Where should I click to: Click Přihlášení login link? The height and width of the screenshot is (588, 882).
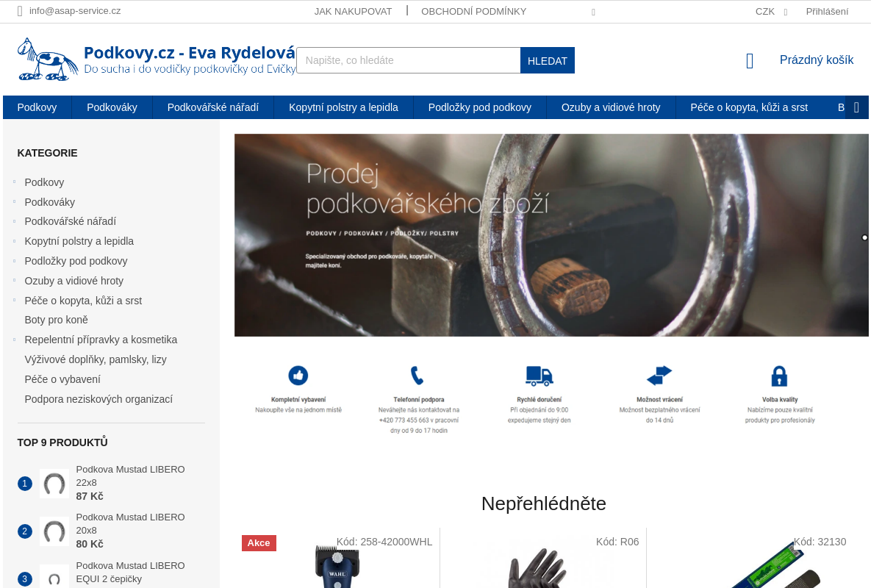pyautogui.click(x=827, y=12)
